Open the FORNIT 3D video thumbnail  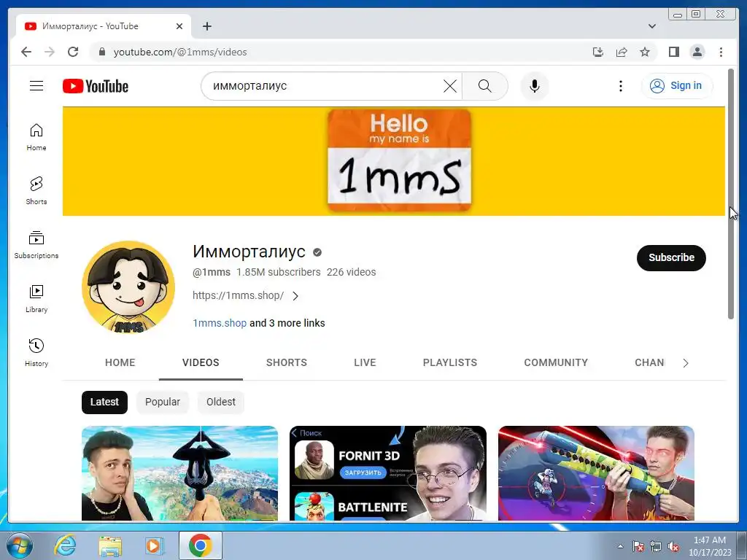(388, 472)
